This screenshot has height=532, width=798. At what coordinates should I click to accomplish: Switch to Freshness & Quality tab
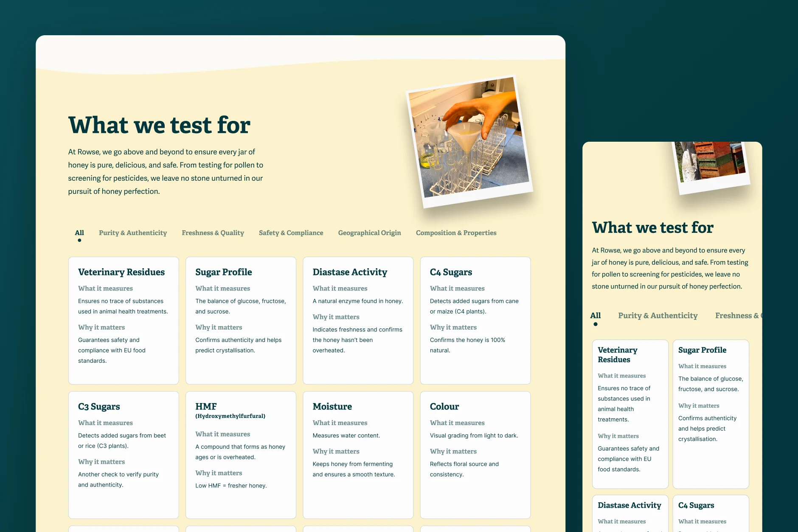(x=213, y=233)
